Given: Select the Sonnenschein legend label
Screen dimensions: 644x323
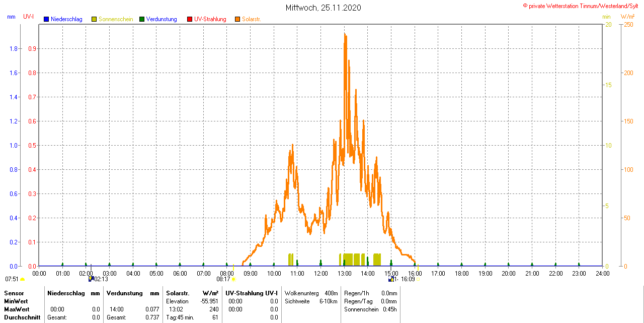Looking at the screenshot, I should coord(116,19).
